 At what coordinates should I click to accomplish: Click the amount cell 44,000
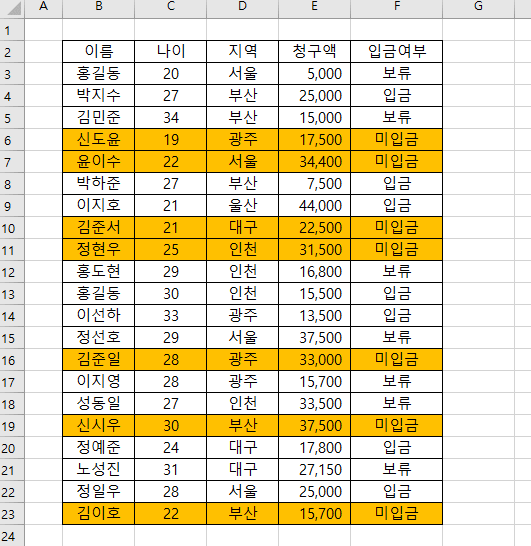coord(315,205)
